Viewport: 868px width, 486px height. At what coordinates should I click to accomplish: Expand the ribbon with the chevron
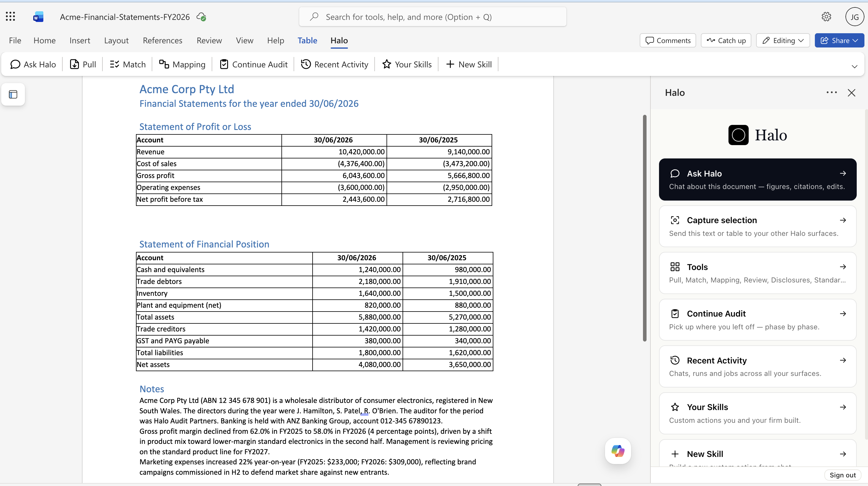[x=854, y=66]
